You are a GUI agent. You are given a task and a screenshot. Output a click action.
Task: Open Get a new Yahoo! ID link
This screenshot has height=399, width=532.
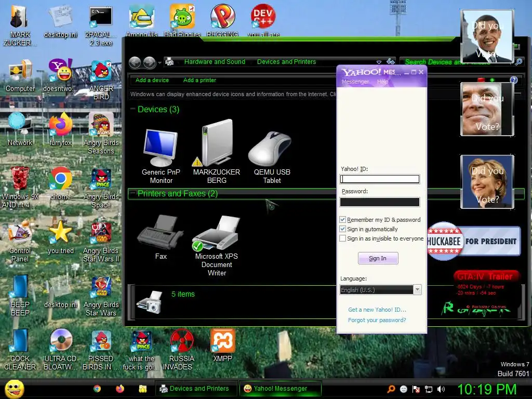(x=377, y=310)
